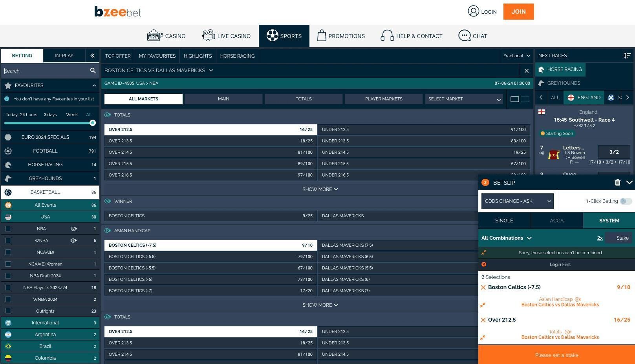Tick the WNBA league checkbox

tap(8, 240)
